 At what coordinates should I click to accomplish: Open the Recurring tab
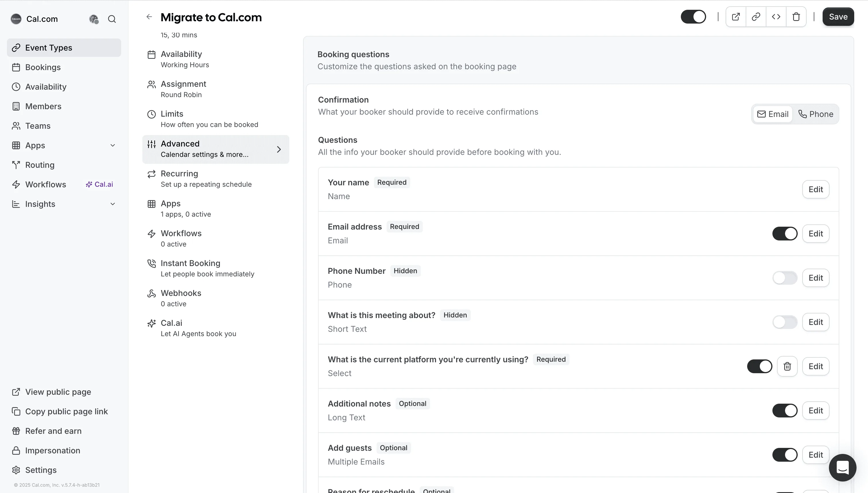(x=216, y=179)
